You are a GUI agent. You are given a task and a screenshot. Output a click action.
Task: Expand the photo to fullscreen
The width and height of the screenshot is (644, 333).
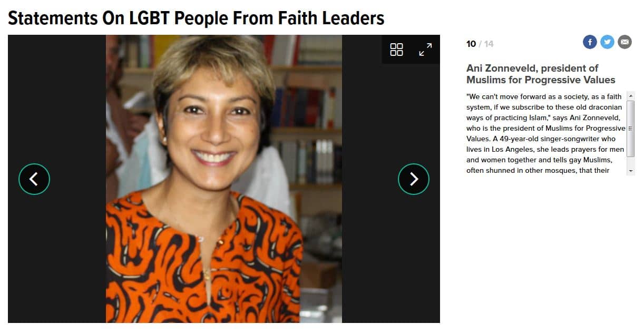[x=425, y=50]
